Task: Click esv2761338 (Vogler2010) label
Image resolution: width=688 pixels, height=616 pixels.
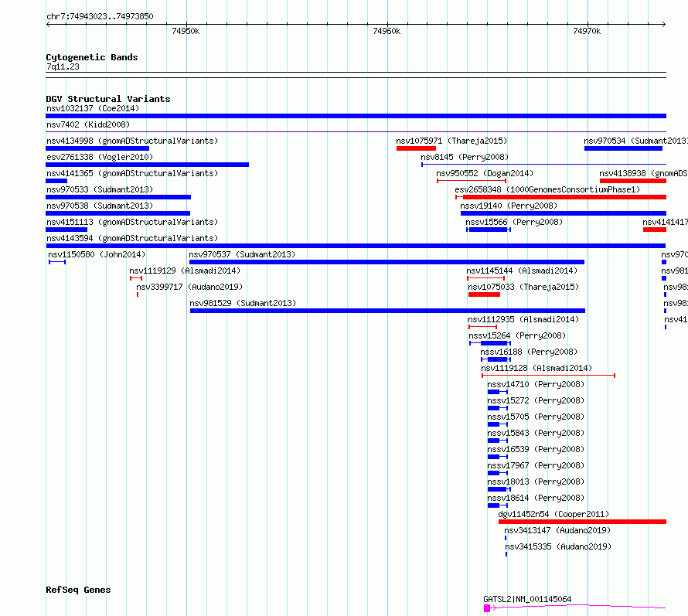Action: 100,157
